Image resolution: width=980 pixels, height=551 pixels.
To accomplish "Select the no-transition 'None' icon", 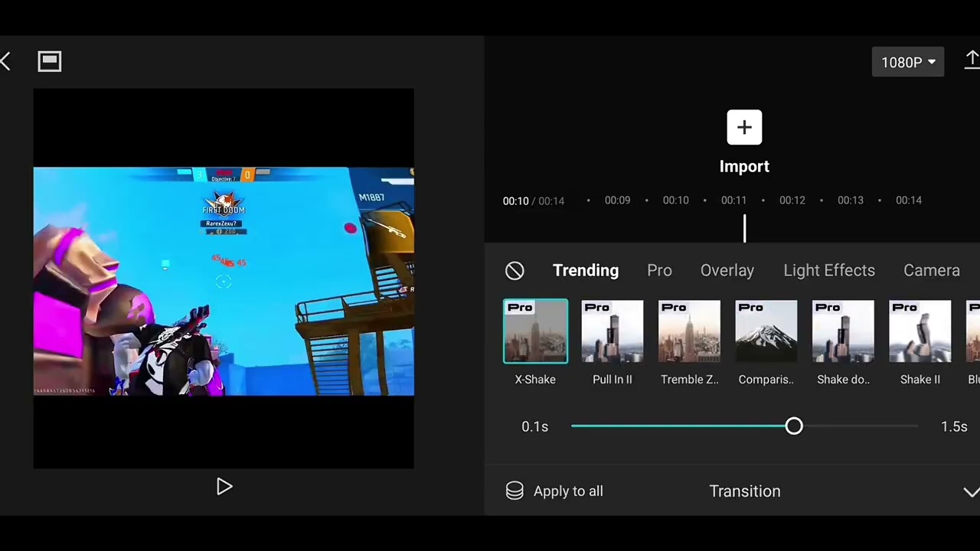I will 514,270.
